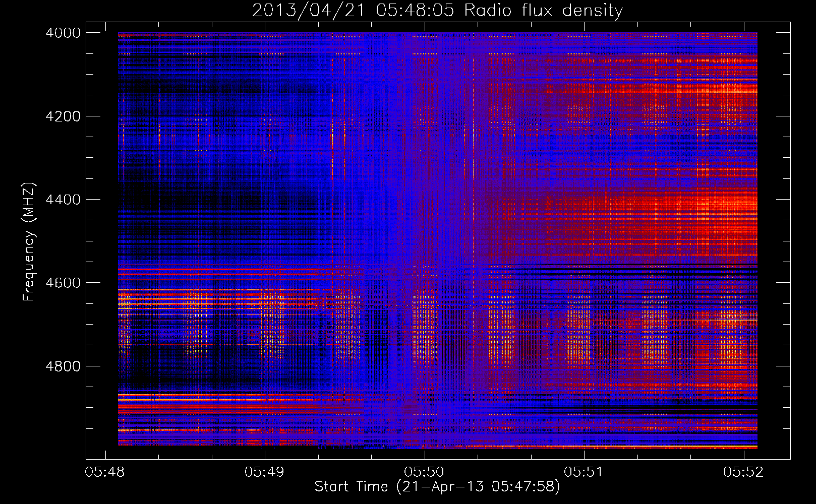This screenshot has height=504, width=816.
Task: Select the 4400 frequency tick label
Action: coord(63,200)
